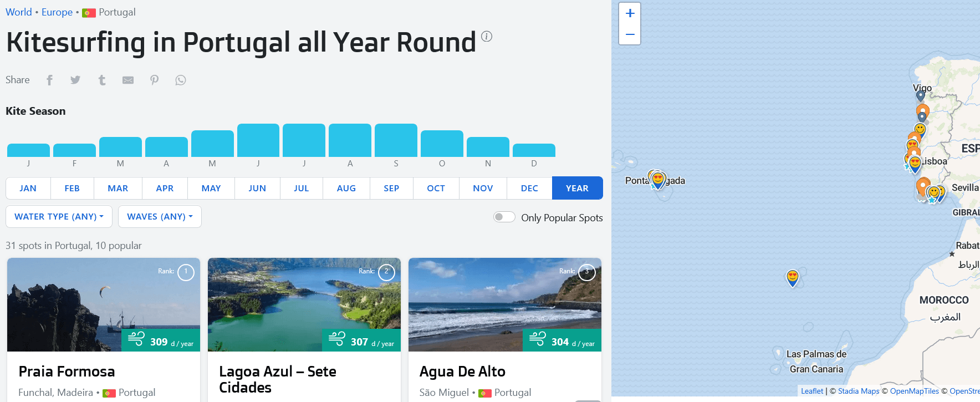The image size is (980, 402).
Task: Share page via Pinterest icon
Action: 155,80
